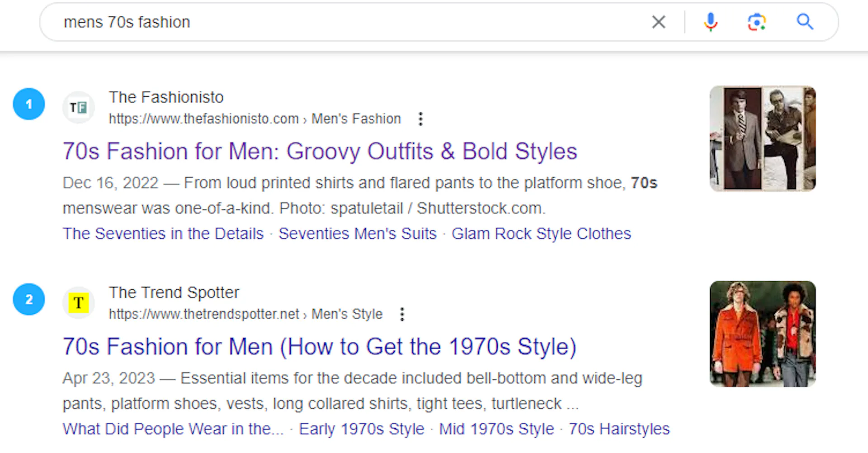The image size is (868, 453).
Task: Follow 'Glam Rock Style Clothes' sitelink
Action: pyautogui.click(x=541, y=234)
